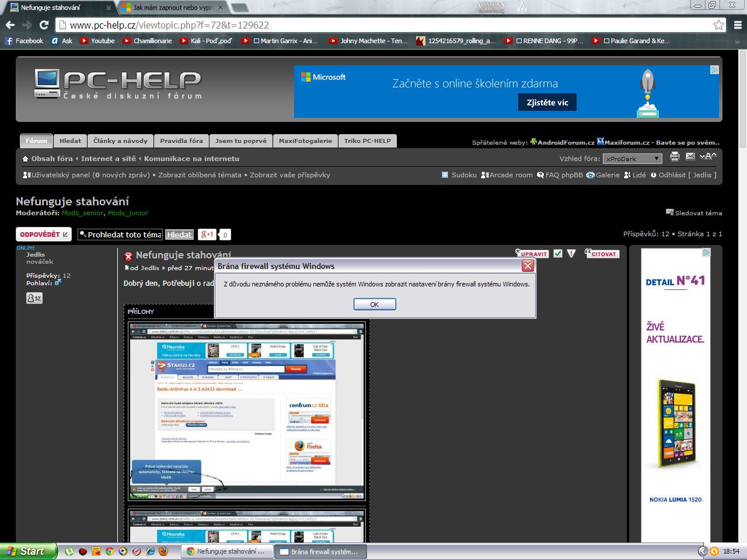Launch the media player quick launch icon

coord(123,551)
